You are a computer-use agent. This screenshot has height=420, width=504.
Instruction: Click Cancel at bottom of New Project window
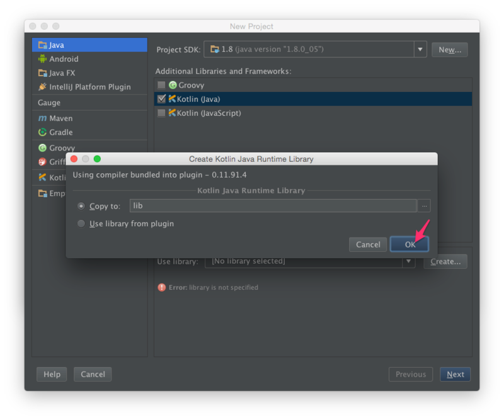[x=93, y=375]
